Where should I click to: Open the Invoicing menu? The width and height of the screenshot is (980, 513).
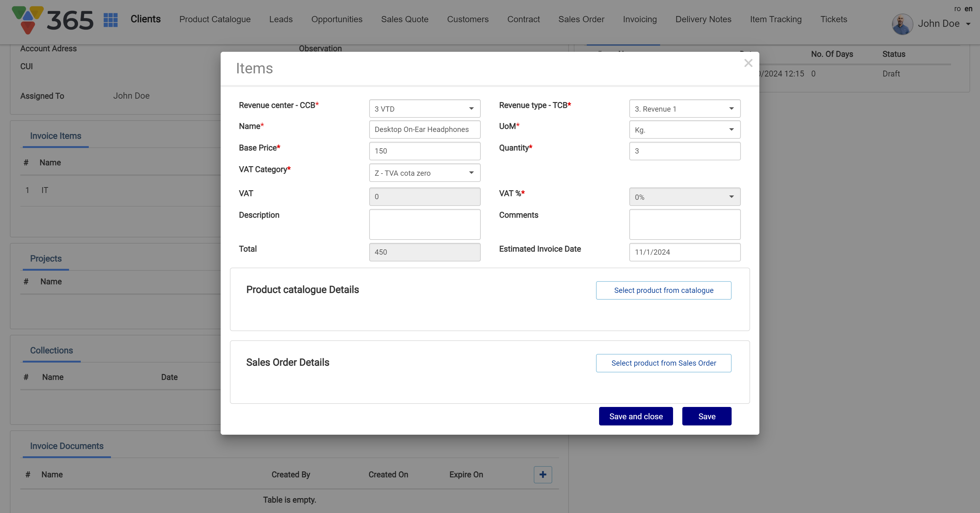click(639, 19)
